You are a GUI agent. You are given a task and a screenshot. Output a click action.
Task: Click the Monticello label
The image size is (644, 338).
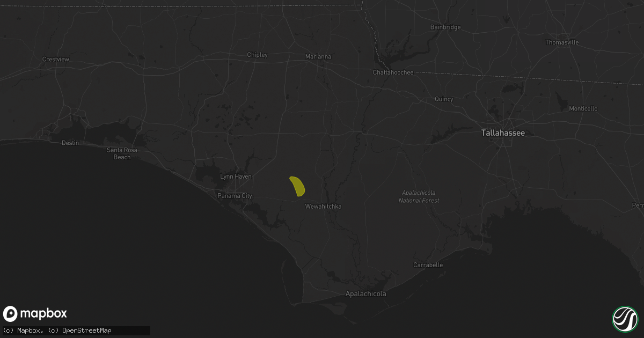(583, 108)
